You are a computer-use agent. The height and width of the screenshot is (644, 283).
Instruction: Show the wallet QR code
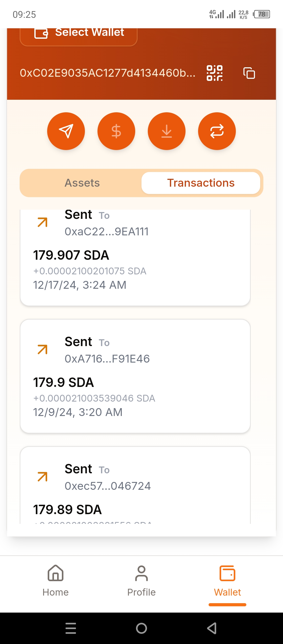(215, 73)
